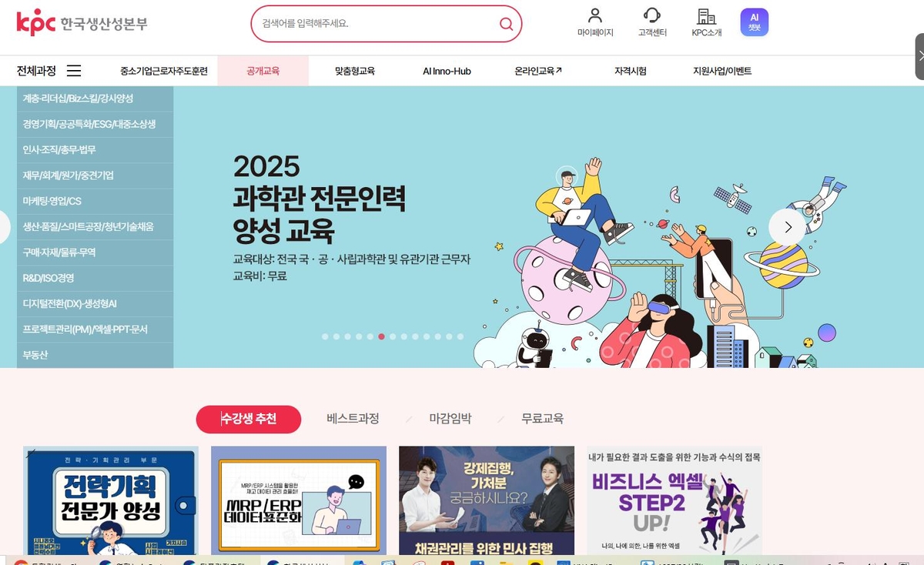The width and height of the screenshot is (924, 565).
Task: Click the 수강생 추천 button
Action: [x=249, y=419]
